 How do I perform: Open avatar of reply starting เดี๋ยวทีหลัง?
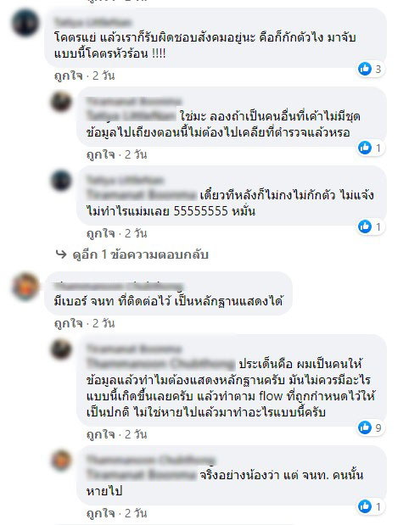pyautogui.click(x=61, y=180)
